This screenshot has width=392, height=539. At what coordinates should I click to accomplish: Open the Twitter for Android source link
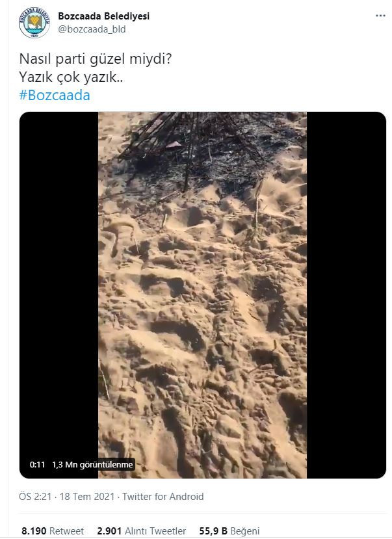pos(163,497)
